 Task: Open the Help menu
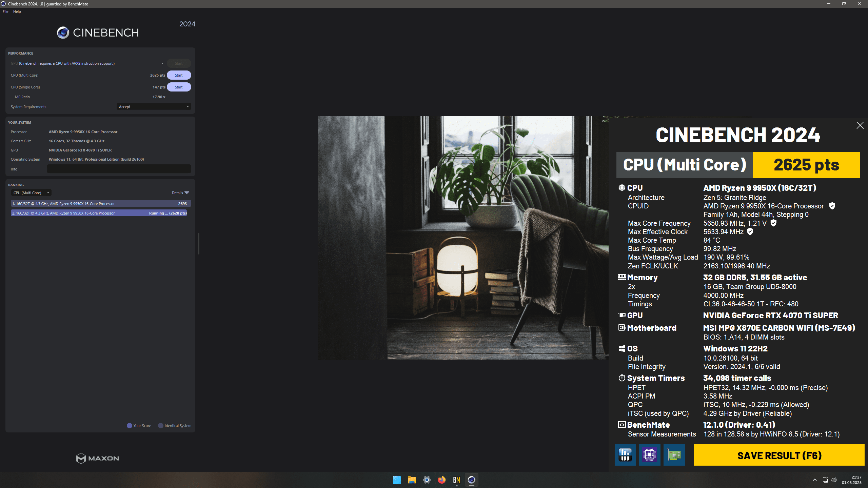pos(17,12)
